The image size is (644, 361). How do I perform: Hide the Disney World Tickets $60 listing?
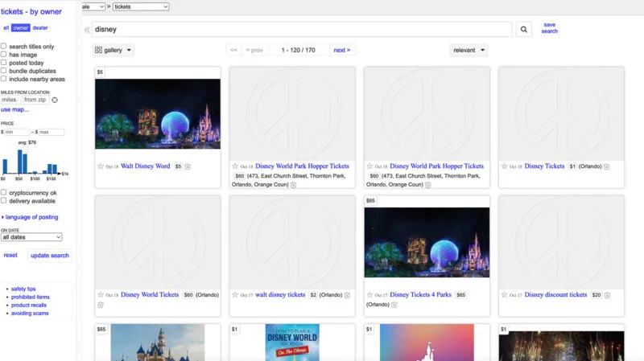click(x=101, y=305)
